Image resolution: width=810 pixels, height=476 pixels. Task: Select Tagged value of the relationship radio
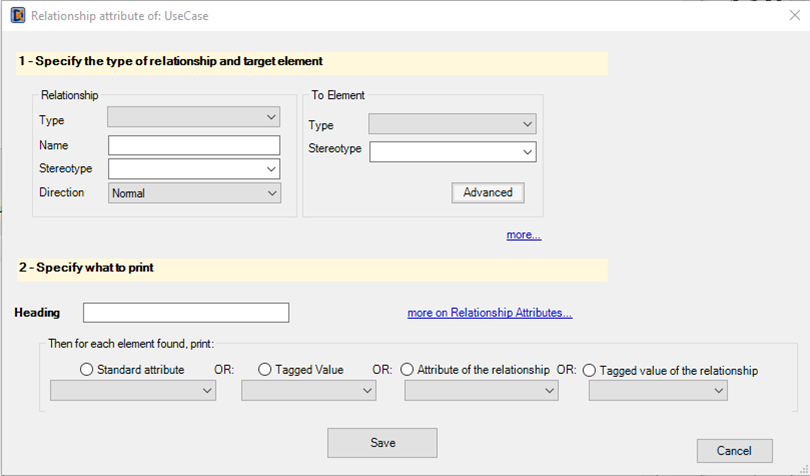tap(589, 370)
